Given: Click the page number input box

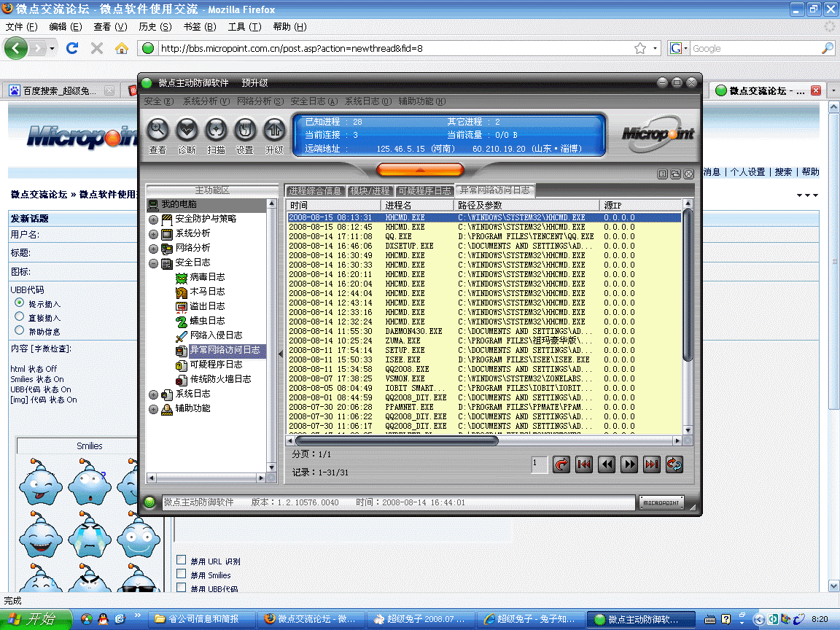Looking at the screenshot, I should point(540,464).
